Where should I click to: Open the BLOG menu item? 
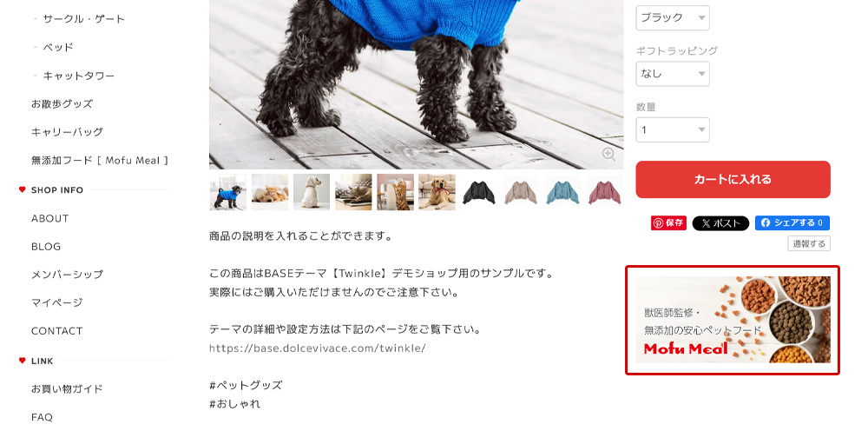46,247
